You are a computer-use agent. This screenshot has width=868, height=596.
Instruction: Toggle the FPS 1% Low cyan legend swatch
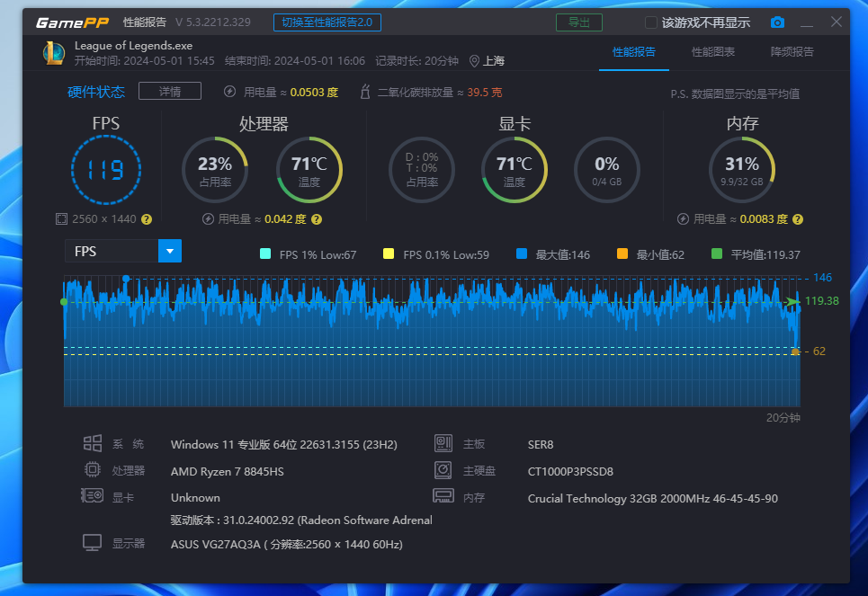coord(265,254)
